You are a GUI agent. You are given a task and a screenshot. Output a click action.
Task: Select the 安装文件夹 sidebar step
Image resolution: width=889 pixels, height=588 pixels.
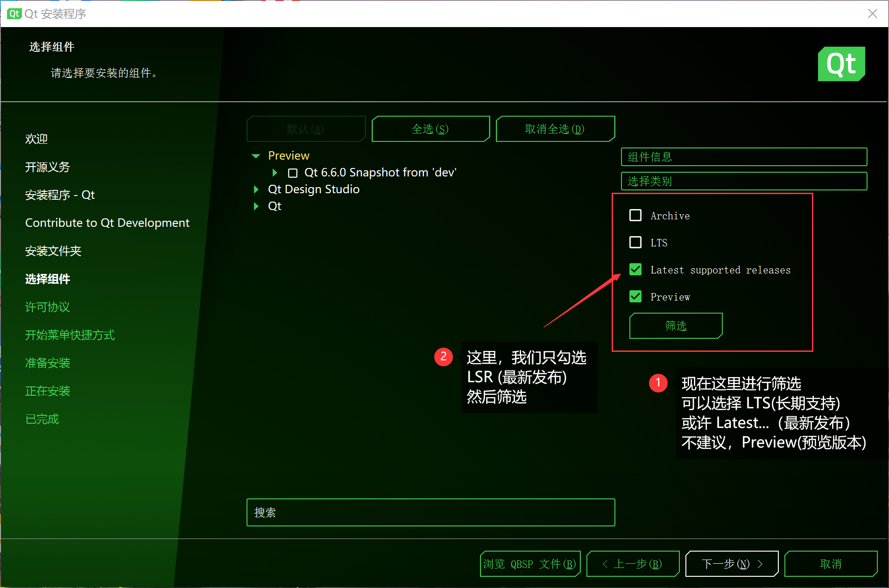tap(53, 251)
